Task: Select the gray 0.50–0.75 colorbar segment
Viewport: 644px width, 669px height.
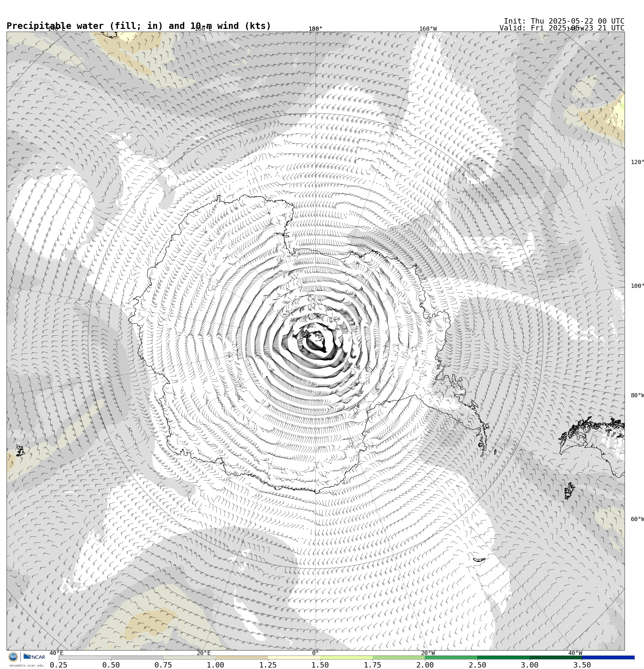Action: 137,657
